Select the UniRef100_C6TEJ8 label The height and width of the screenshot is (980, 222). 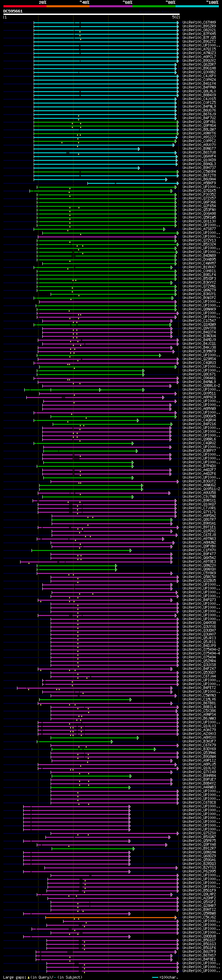pos(199,535)
